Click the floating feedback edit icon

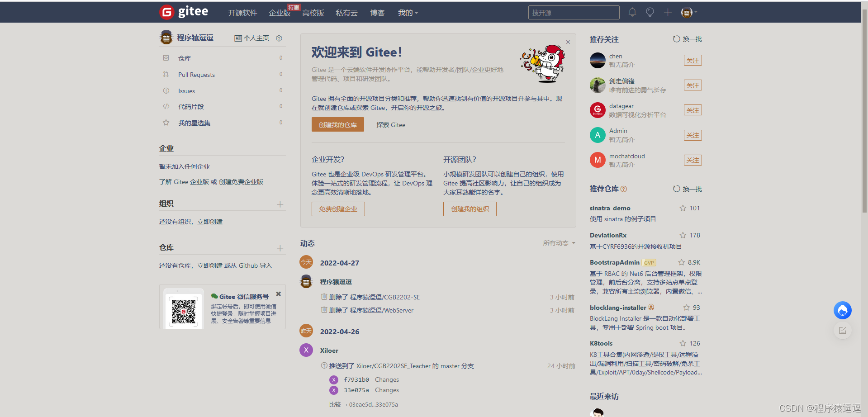(x=842, y=331)
